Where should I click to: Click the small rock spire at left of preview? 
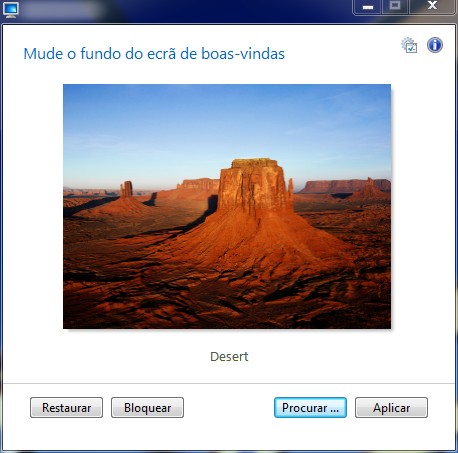coord(126,189)
